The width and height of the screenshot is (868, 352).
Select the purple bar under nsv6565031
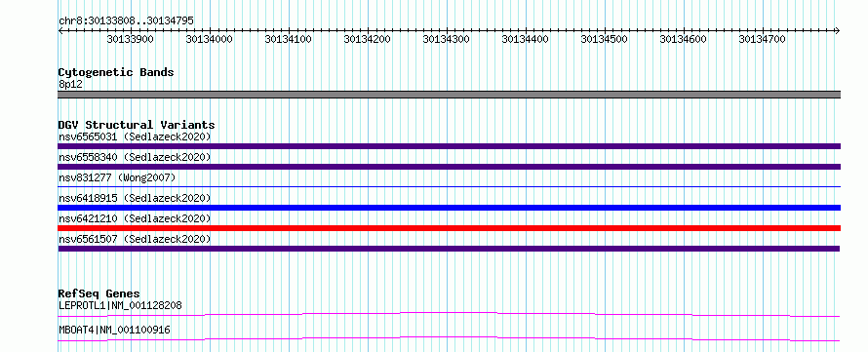coord(449,146)
